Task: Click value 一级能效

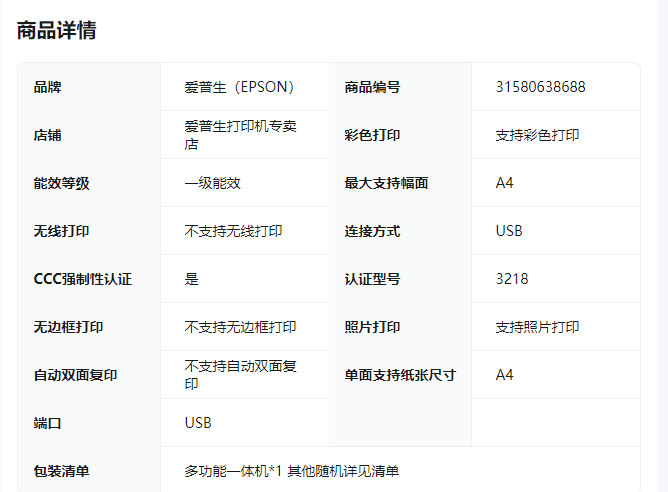Action: [213, 183]
